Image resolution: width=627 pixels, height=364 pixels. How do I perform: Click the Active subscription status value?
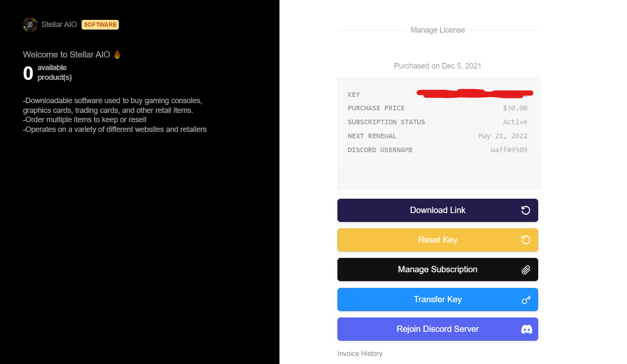515,122
